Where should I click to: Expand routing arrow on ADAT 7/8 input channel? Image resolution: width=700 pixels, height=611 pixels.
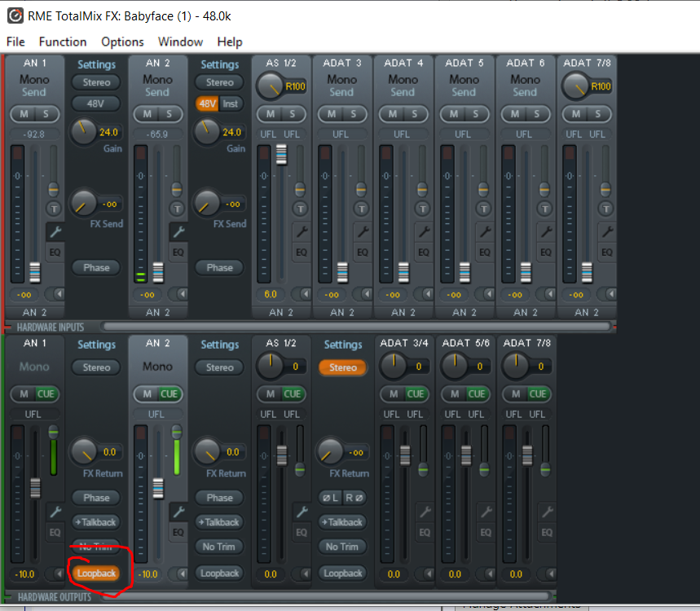tap(607, 293)
